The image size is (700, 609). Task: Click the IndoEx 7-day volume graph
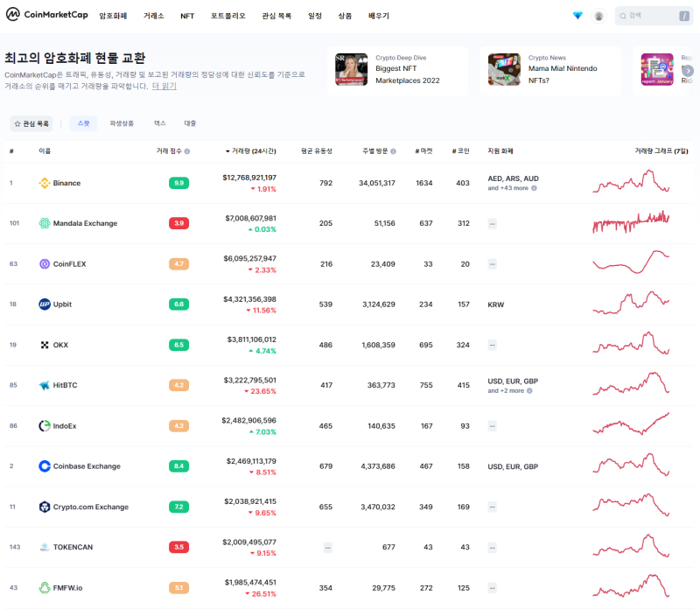point(631,423)
